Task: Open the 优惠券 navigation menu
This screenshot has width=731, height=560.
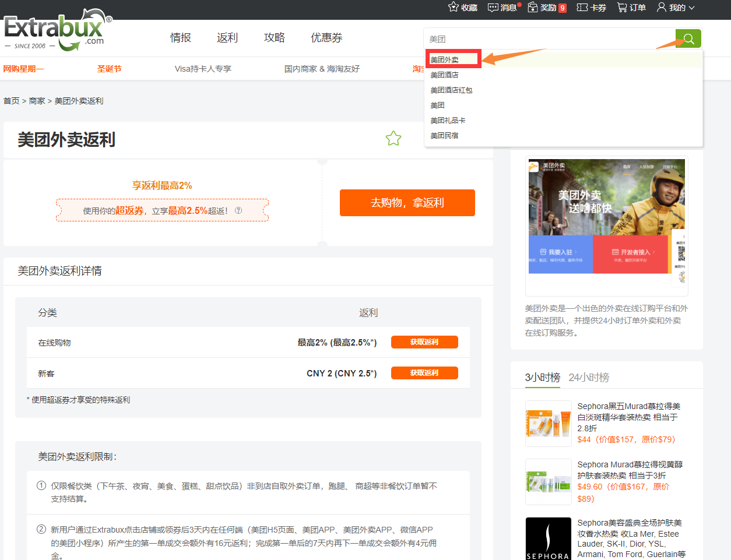Action: point(326,37)
